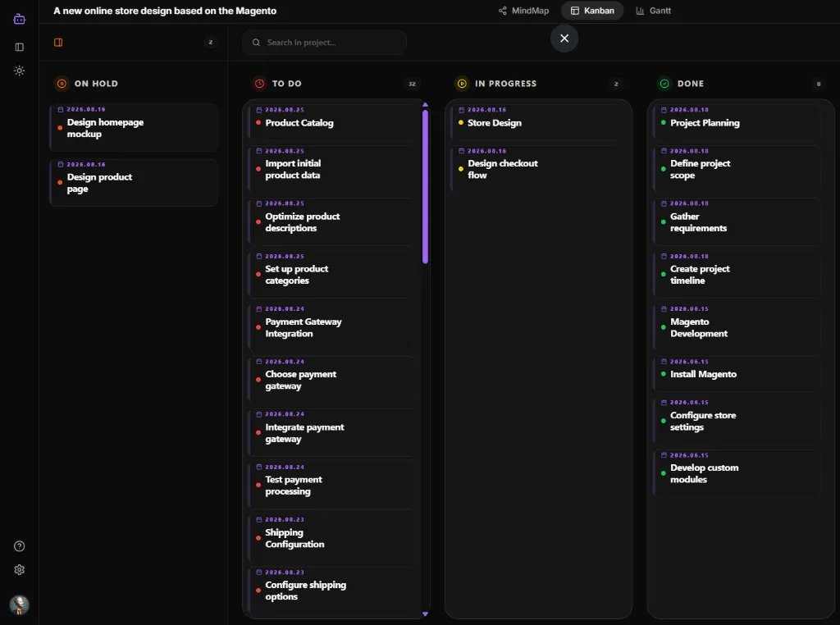Viewport: 840px width, 625px height.
Task: Open Design product page card
Action: (x=134, y=183)
